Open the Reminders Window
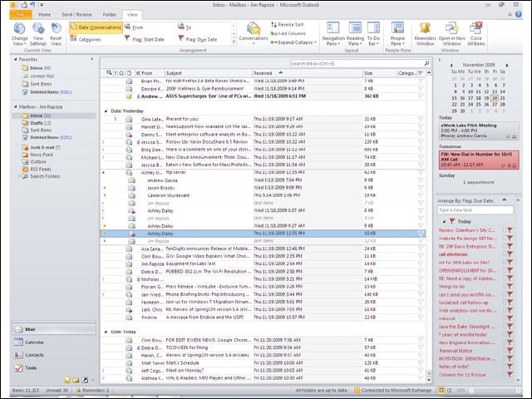Image resolution: width=532 pixels, height=399 pixels. [425, 34]
